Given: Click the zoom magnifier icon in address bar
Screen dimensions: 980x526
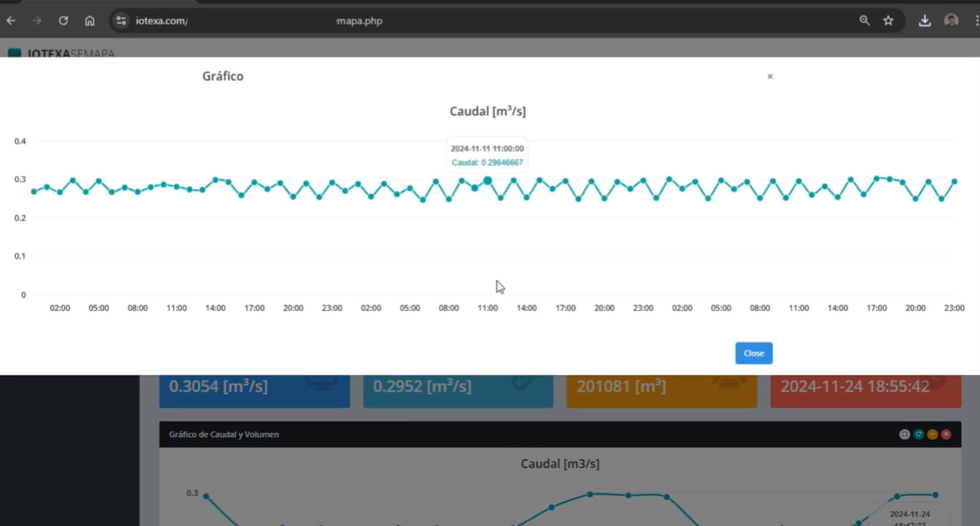Looking at the screenshot, I should [865, 21].
